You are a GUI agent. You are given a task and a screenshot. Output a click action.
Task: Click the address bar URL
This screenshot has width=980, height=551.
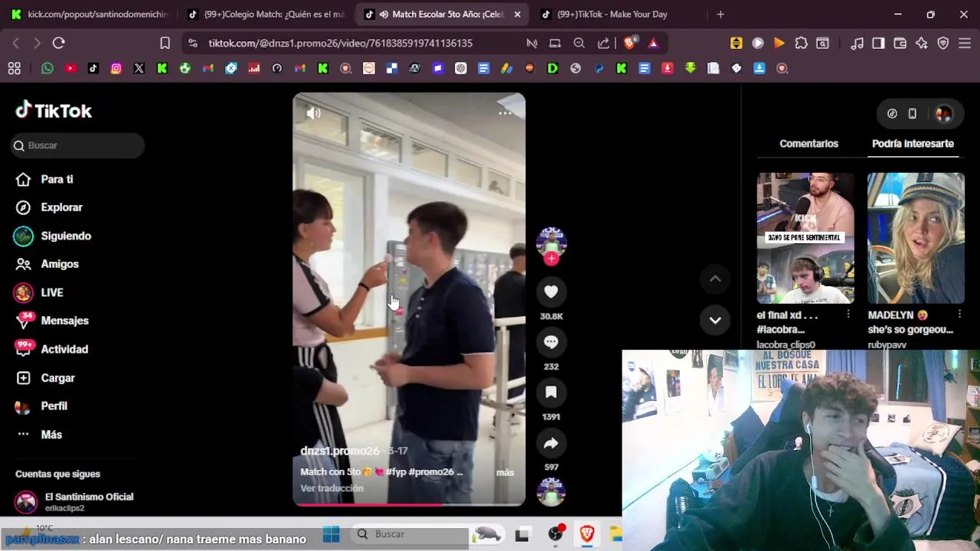[341, 43]
